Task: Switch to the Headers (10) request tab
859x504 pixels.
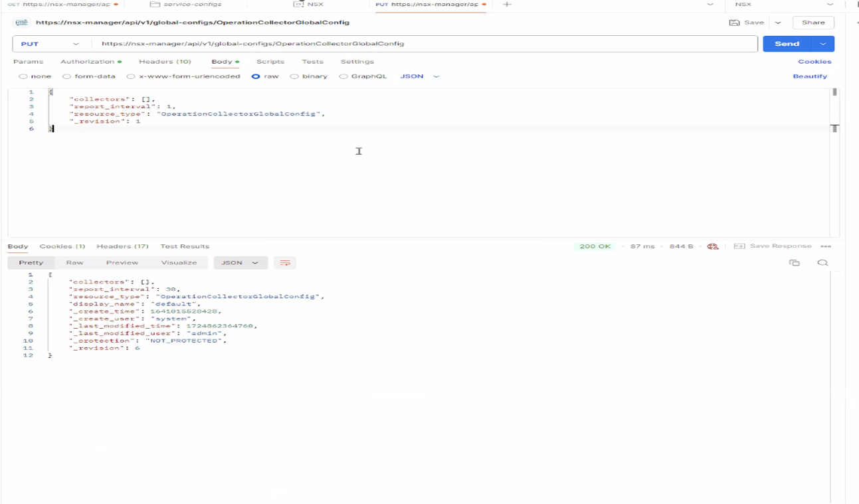Action: [165, 62]
